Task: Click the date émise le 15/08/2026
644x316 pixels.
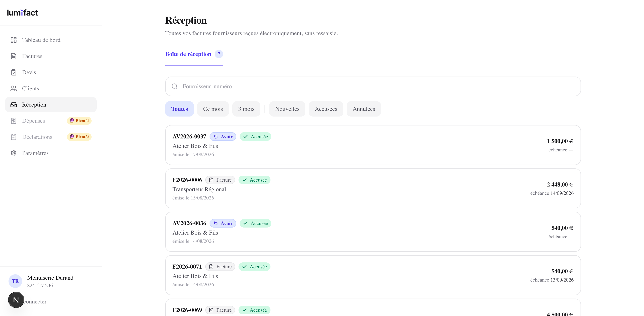Action: click(x=193, y=198)
